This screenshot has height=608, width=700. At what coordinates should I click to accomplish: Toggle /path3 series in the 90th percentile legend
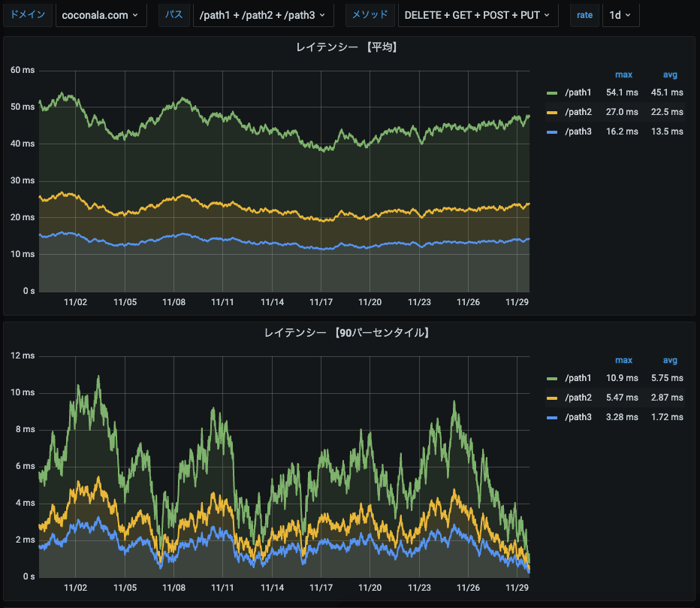click(x=578, y=416)
